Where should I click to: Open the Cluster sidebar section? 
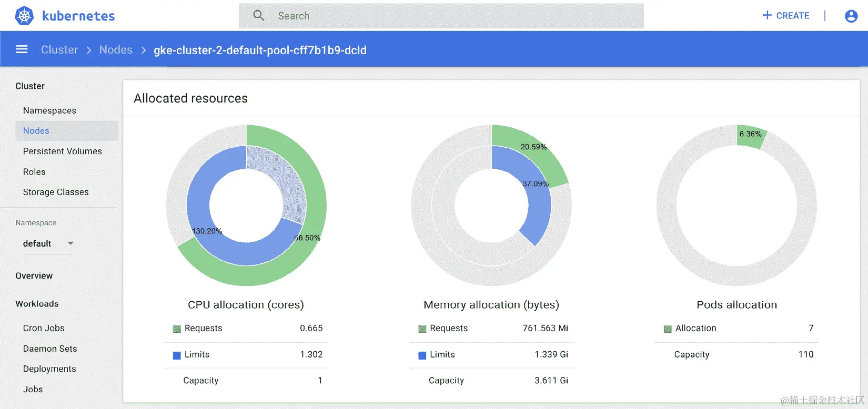pos(30,86)
